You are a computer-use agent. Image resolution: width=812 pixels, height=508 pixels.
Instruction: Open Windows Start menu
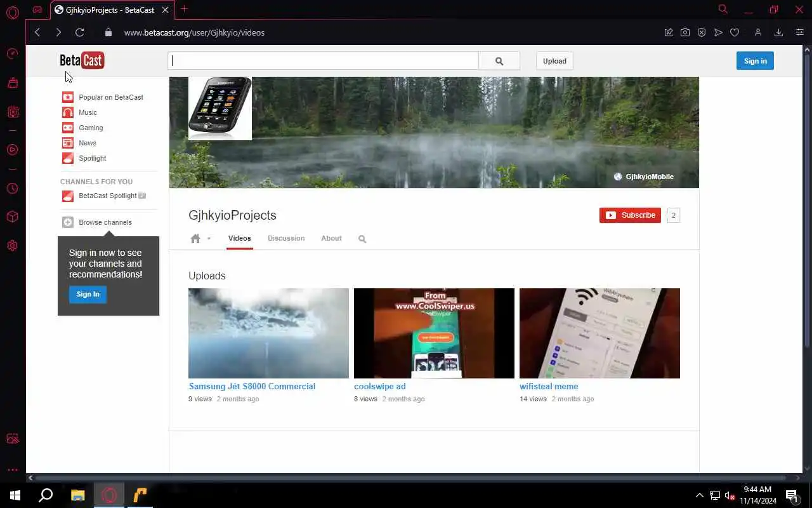coord(15,495)
